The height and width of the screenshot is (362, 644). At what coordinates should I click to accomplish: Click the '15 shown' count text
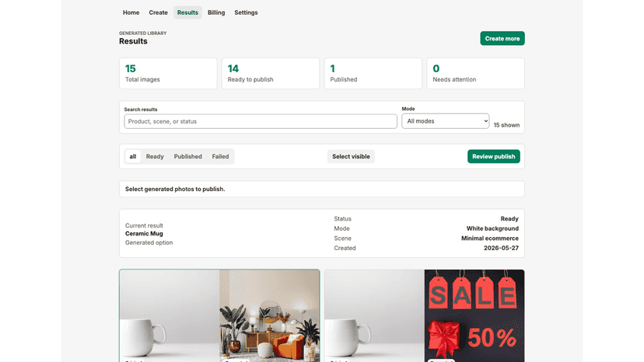click(x=506, y=125)
